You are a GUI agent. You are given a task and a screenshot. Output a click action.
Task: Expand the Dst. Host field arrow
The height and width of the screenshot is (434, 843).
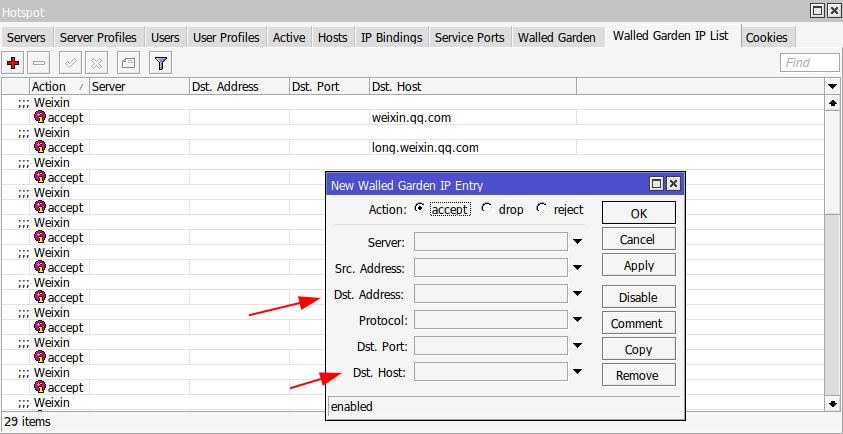(577, 372)
